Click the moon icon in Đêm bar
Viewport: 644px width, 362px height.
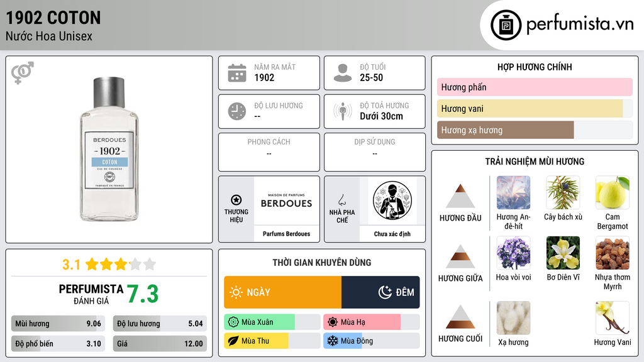tap(385, 292)
